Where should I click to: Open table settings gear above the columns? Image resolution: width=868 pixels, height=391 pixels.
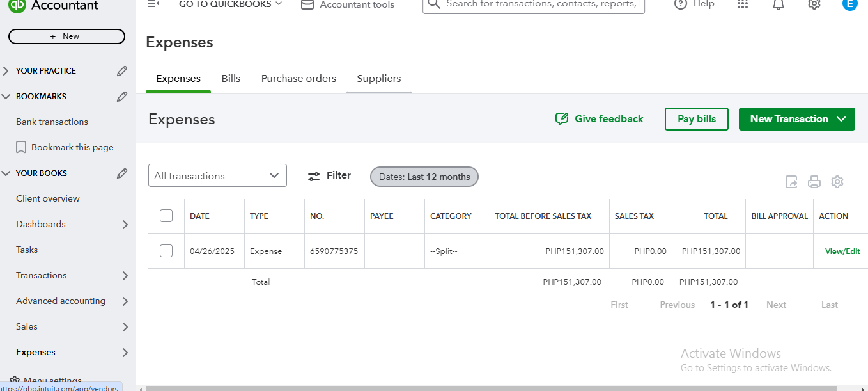tap(837, 182)
